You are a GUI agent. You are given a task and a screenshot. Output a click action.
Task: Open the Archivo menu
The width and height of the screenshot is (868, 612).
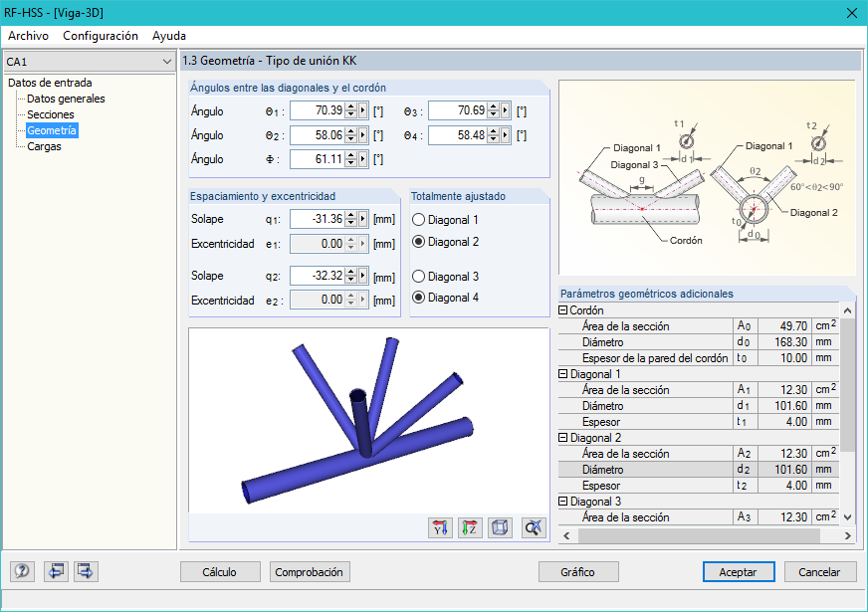28,36
